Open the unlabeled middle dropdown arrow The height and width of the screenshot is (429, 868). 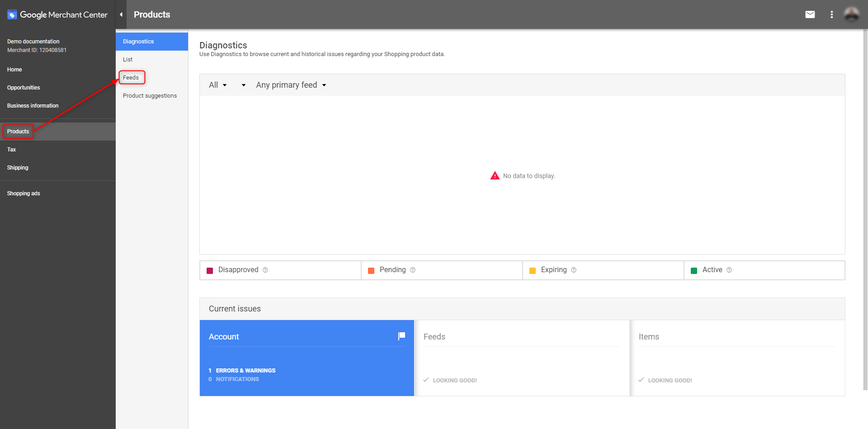[x=243, y=85]
